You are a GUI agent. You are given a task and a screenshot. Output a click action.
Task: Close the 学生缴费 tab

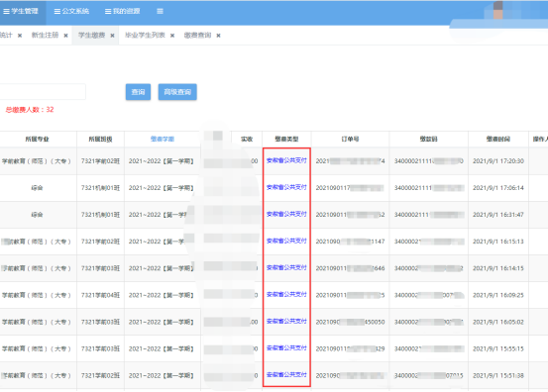point(112,36)
